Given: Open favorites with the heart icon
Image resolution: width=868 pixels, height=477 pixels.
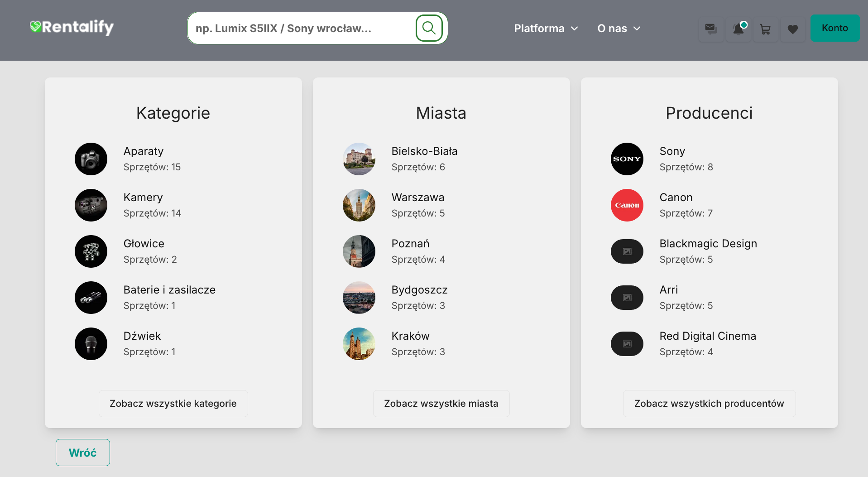Looking at the screenshot, I should tap(792, 29).
